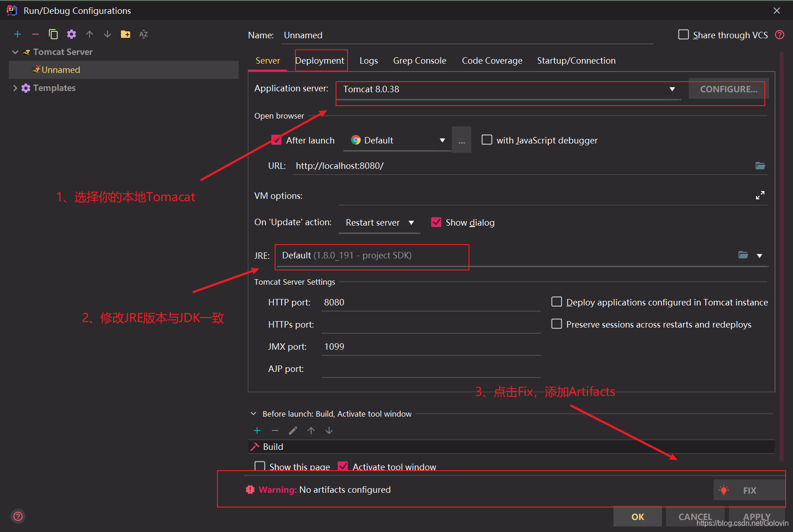Viewport: 793px width, 532px height.
Task: Remove selected configuration with minus icon
Action: (35, 34)
